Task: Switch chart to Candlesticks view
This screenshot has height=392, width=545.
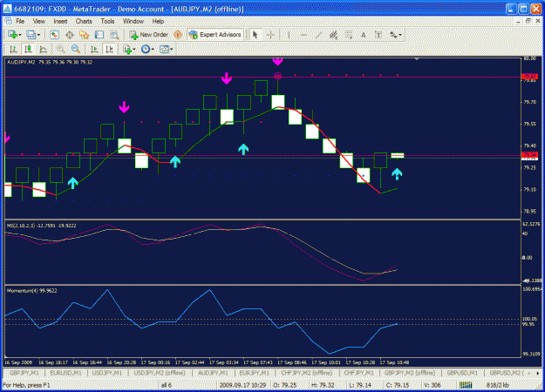Action: [28, 50]
